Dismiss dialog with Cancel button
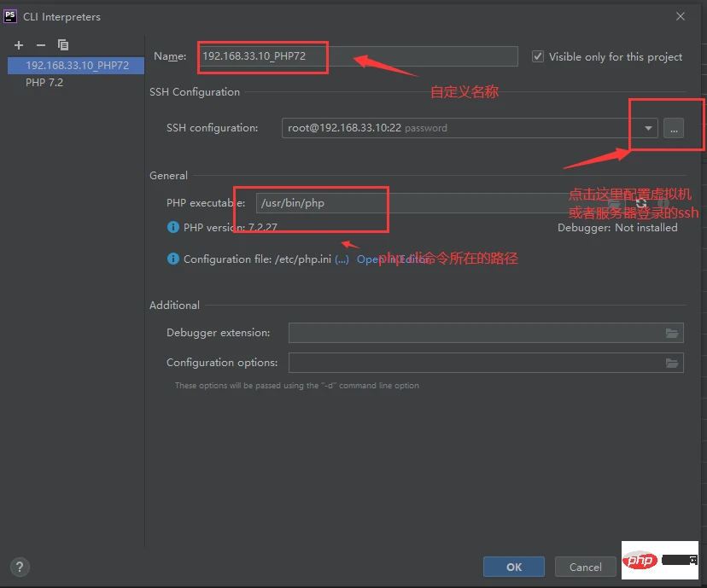 click(x=585, y=566)
